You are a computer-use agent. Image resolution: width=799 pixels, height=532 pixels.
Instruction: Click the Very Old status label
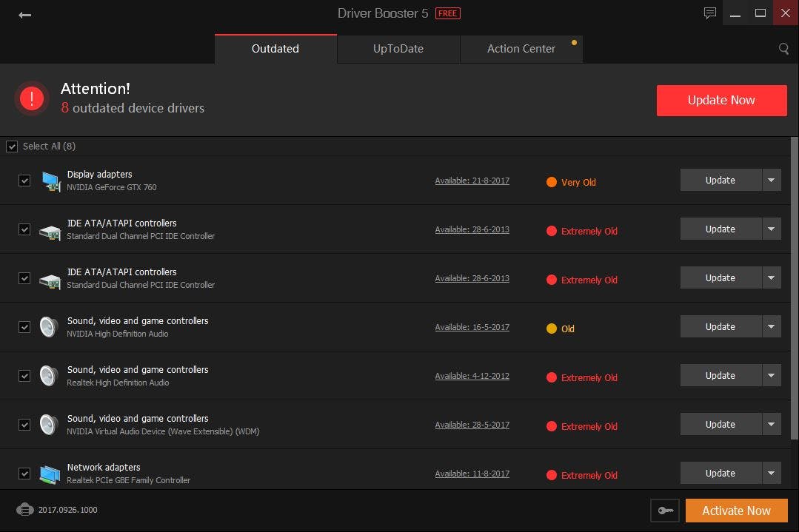[578, 182]
